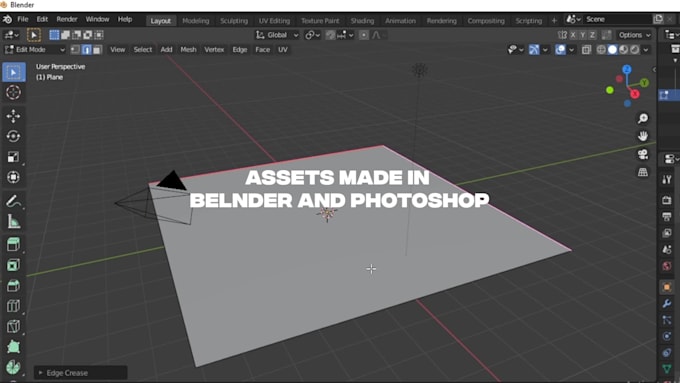Click the red X axis gizmo
The width and height of the screenshot is (680, 383).
tap(635, 94)
